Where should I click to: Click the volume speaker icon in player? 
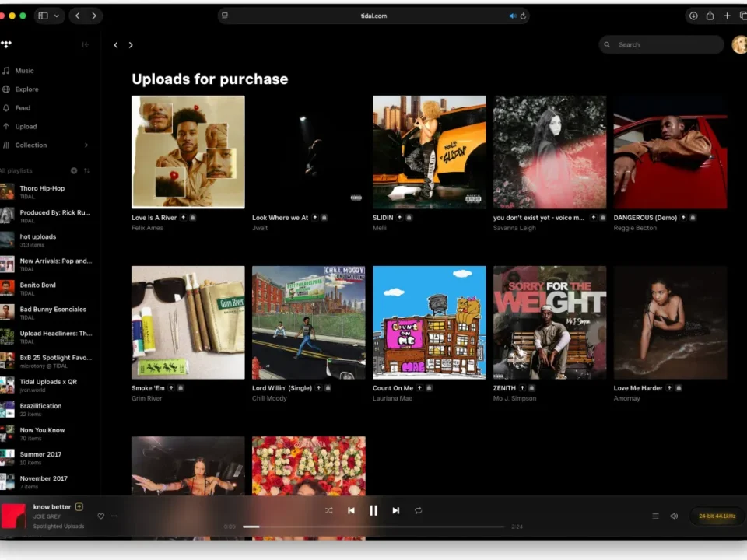[674, 516]
